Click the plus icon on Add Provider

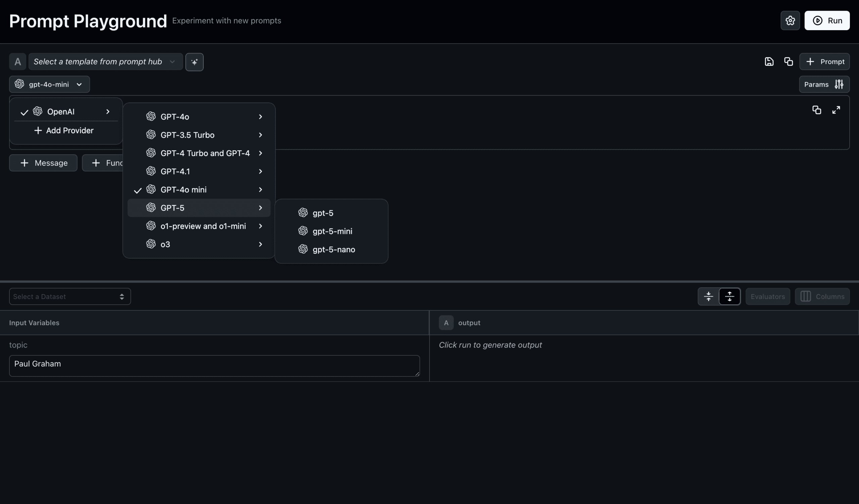click(38, 131)
